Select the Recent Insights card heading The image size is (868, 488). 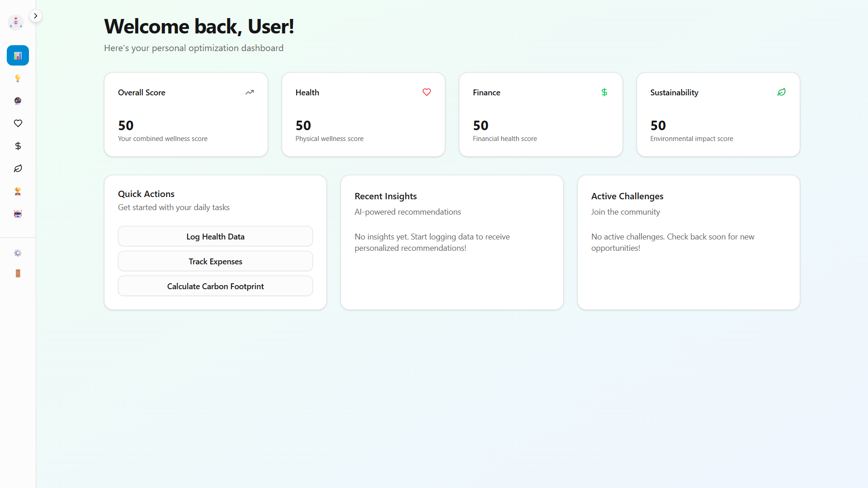coord(385,196)
